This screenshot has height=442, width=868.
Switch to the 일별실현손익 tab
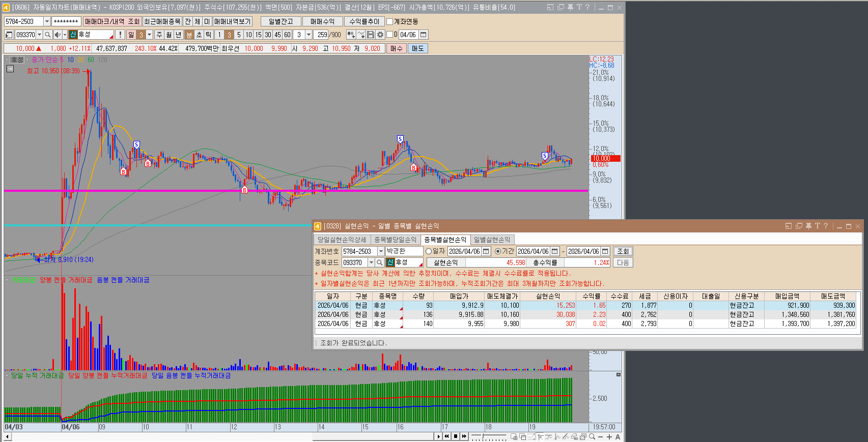pos(492,240)
